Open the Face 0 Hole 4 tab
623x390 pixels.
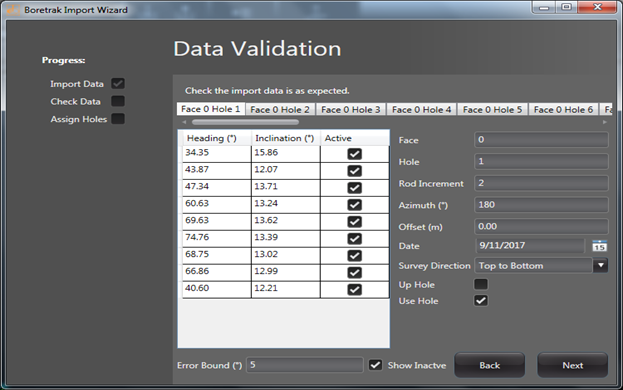click(422, 110)
